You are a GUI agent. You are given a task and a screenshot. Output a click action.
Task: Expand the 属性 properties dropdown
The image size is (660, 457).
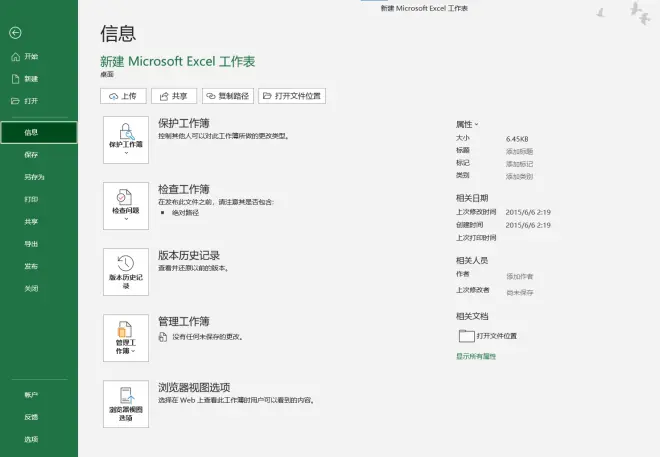pyautogui.click(x=467, y=125)
